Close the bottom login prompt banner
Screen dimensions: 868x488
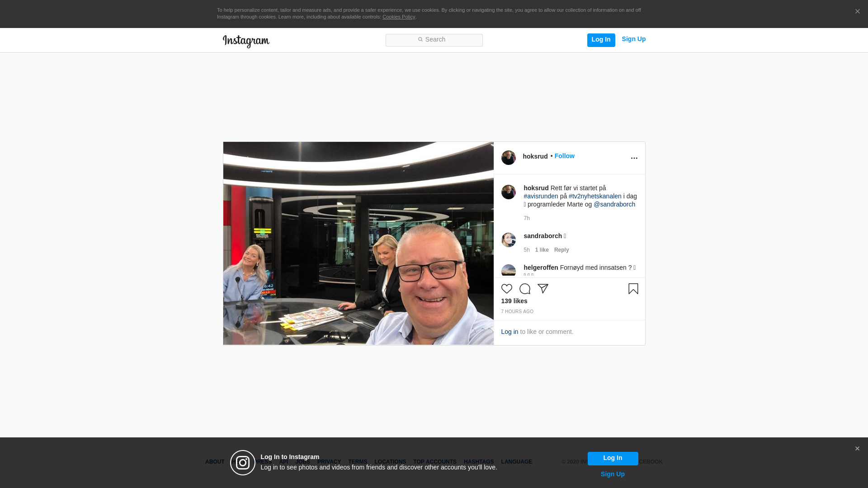point(857,449)
